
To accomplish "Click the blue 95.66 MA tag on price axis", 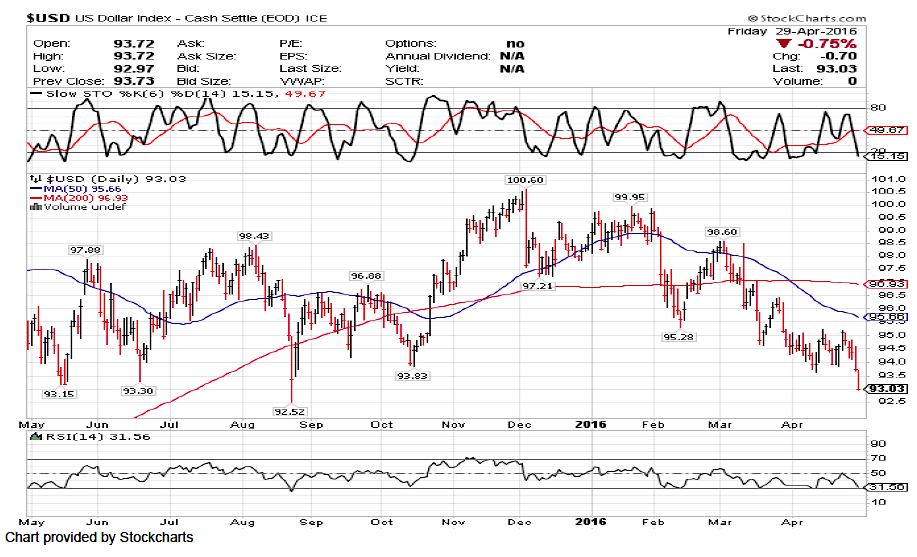I will click(x=887, y=317).
